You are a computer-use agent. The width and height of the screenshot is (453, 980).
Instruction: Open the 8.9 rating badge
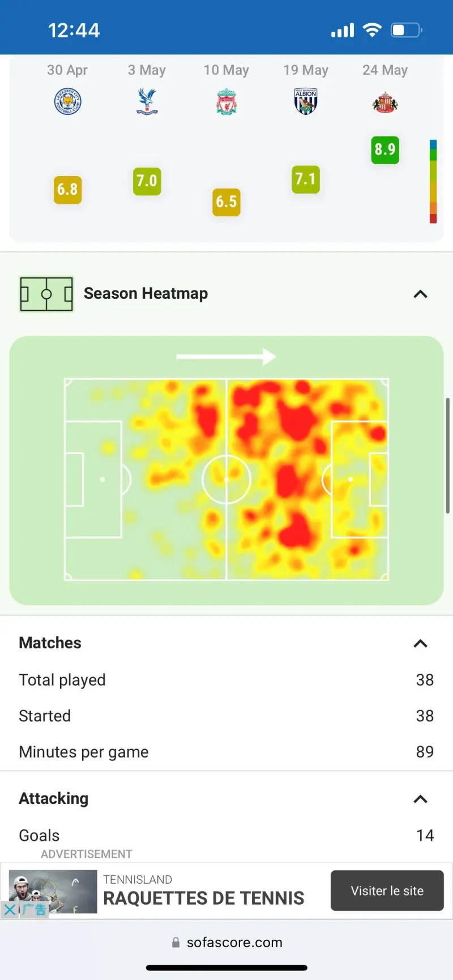click(x=385, y=150)
